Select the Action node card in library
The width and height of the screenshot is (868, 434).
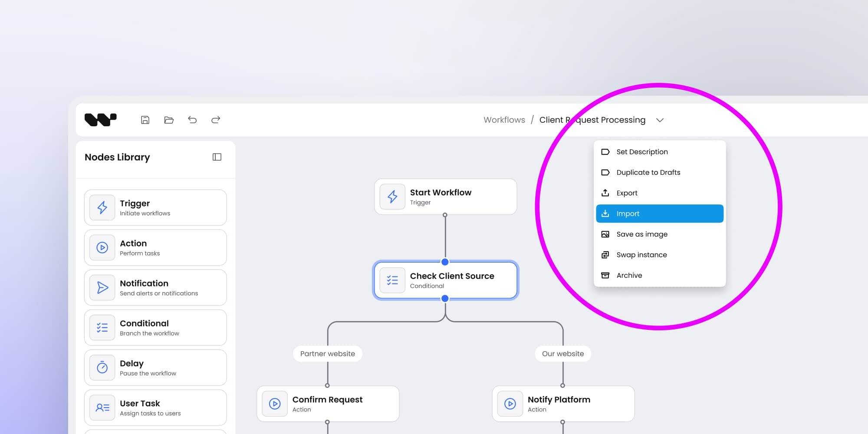point(155,247)
